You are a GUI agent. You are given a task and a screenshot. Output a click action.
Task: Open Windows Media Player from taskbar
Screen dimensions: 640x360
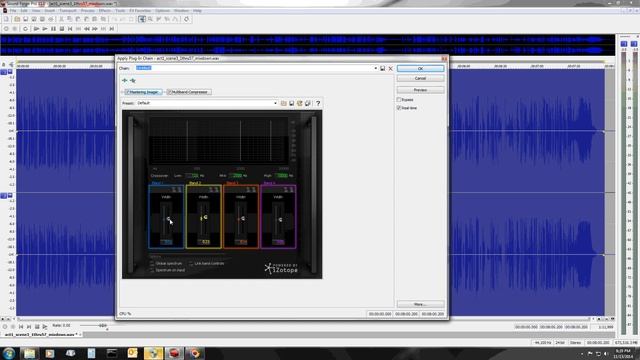[50, 353]
